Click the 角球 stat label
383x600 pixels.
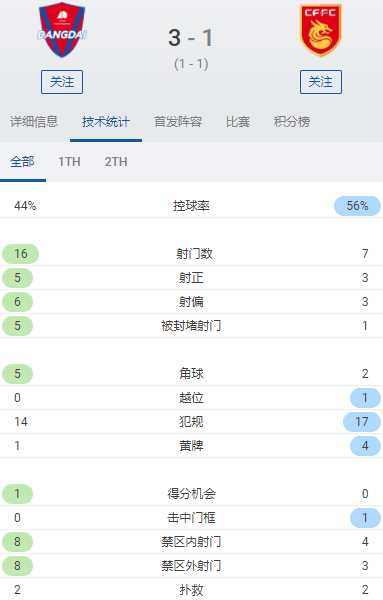coord(191,374)
